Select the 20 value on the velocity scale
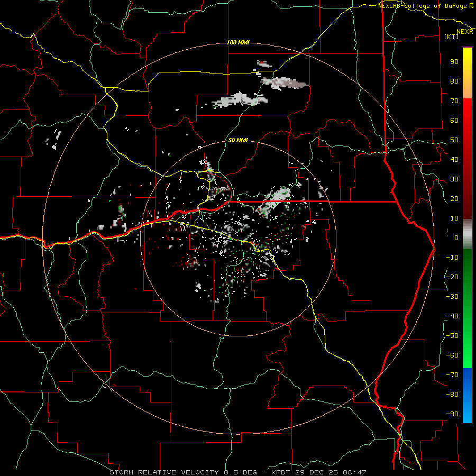The width and height of the screenshot is (476, 476). point(454,199)
